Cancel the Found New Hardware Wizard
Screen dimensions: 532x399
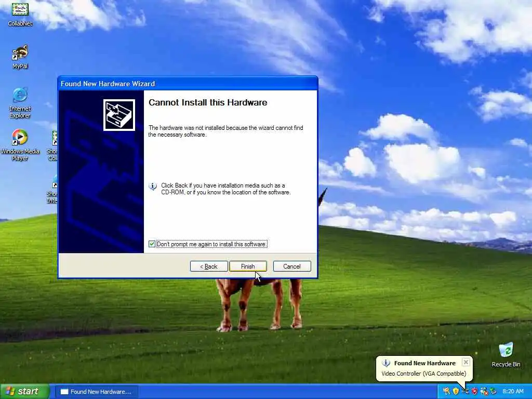pos(292,267)
